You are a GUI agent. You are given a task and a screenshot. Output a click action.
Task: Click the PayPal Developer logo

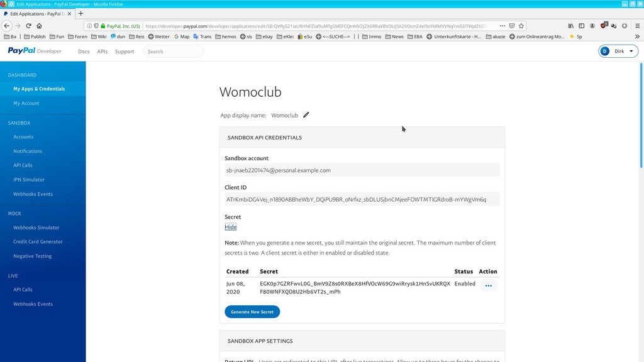(x=35, y=51)
